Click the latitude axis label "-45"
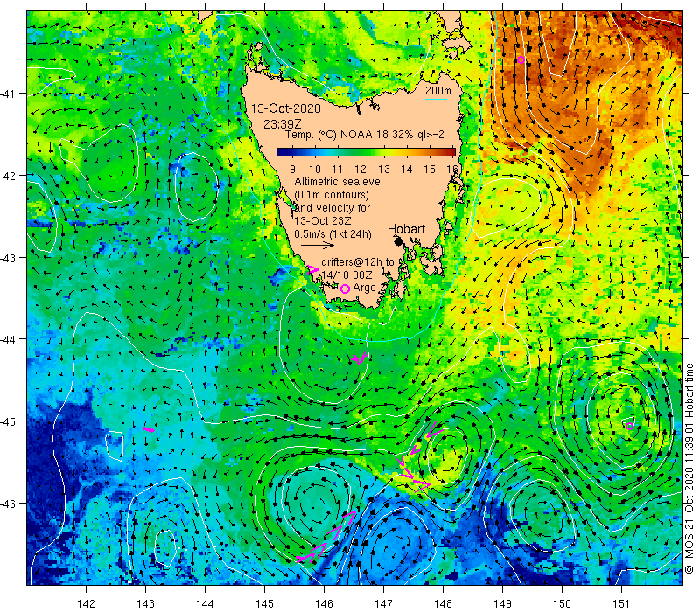The image size is (700, 612). [x=8, y=421]
